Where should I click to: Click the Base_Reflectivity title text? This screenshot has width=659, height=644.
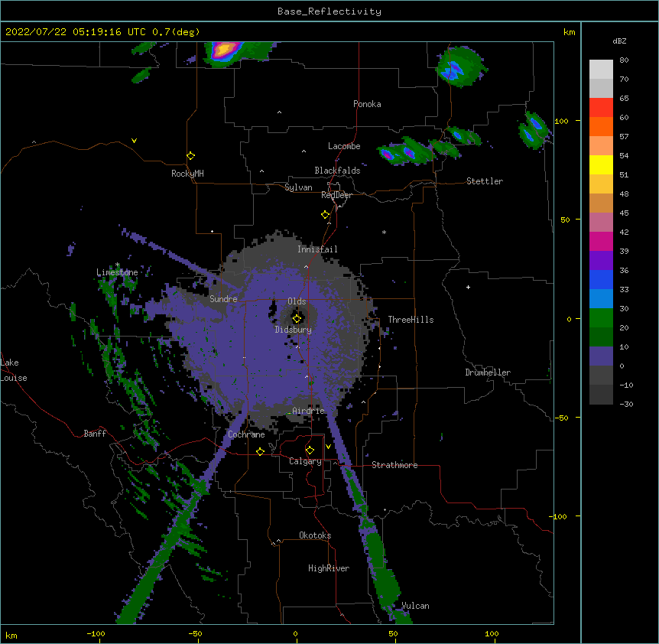(329, 11)
